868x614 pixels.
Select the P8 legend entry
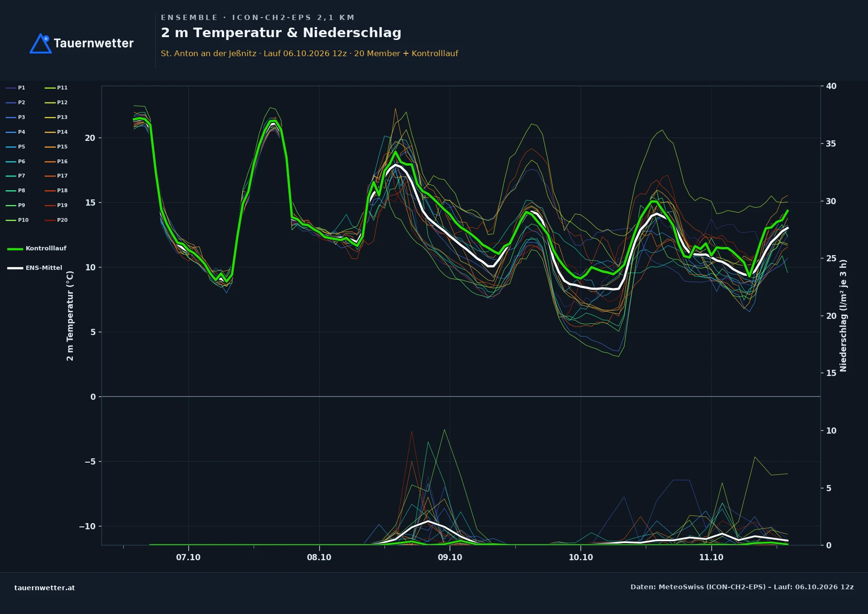click(x=16, y=191)
